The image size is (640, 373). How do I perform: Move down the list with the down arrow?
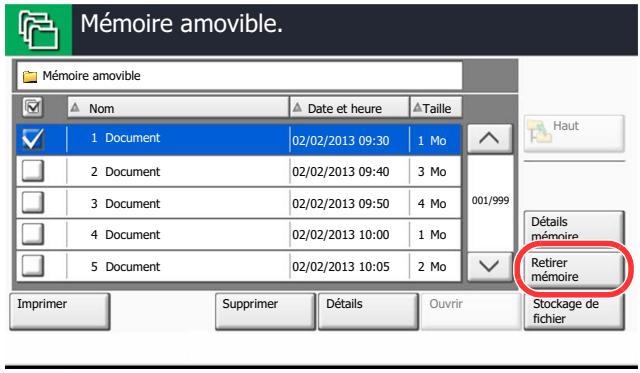(489, 266)
